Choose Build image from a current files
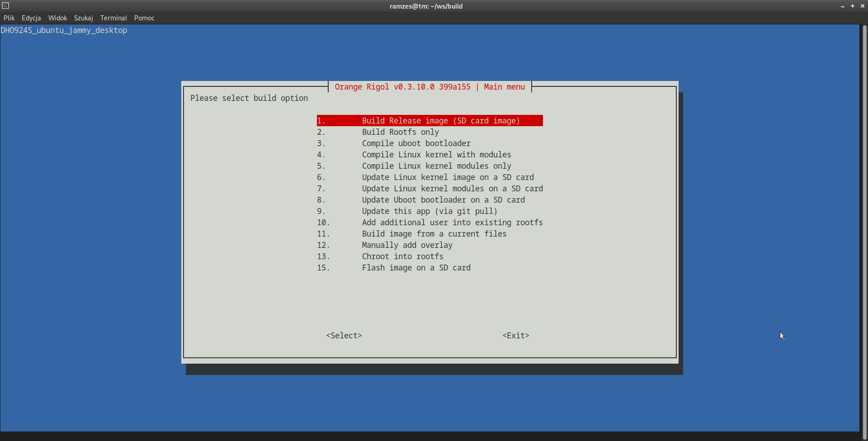 click(x=430, y=234)
